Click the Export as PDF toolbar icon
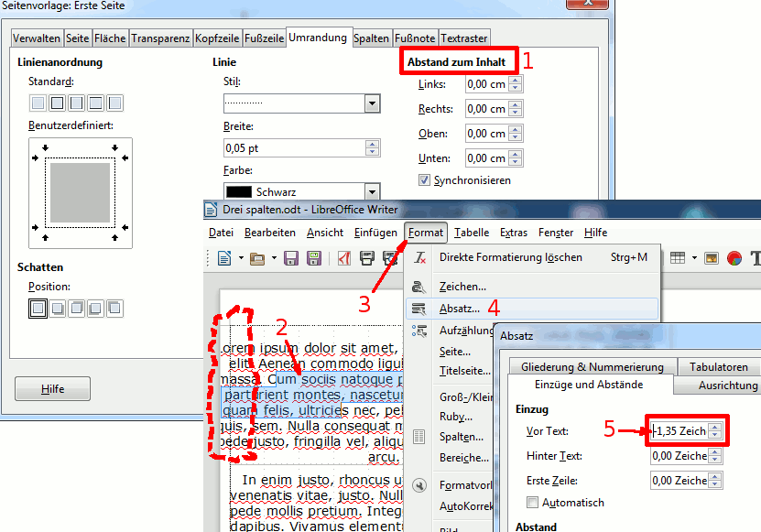This screenshot has width=761, height=532. [x=344, y=258]
